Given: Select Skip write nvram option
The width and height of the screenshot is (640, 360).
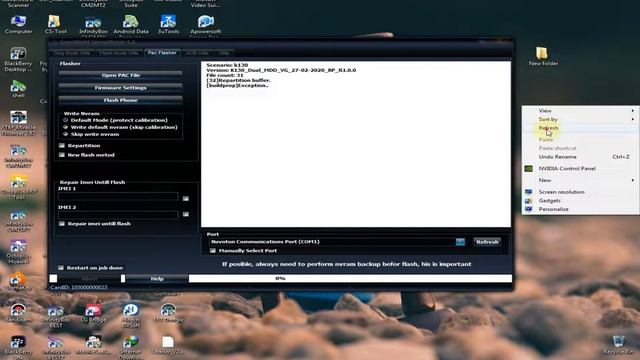Looking at the screenshot, I should click(x=65, y=134).
